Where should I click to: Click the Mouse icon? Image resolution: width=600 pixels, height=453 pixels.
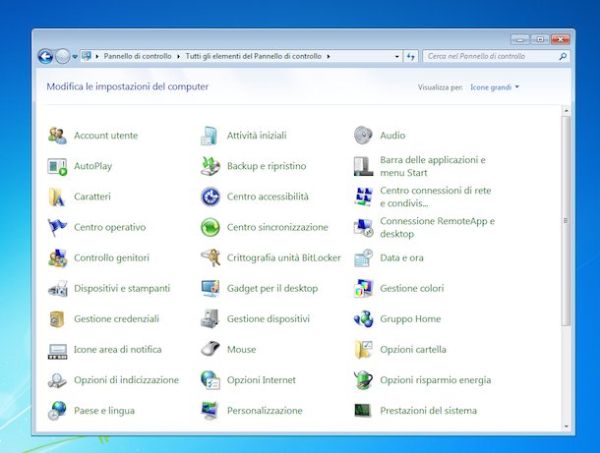tap(210, 349)
